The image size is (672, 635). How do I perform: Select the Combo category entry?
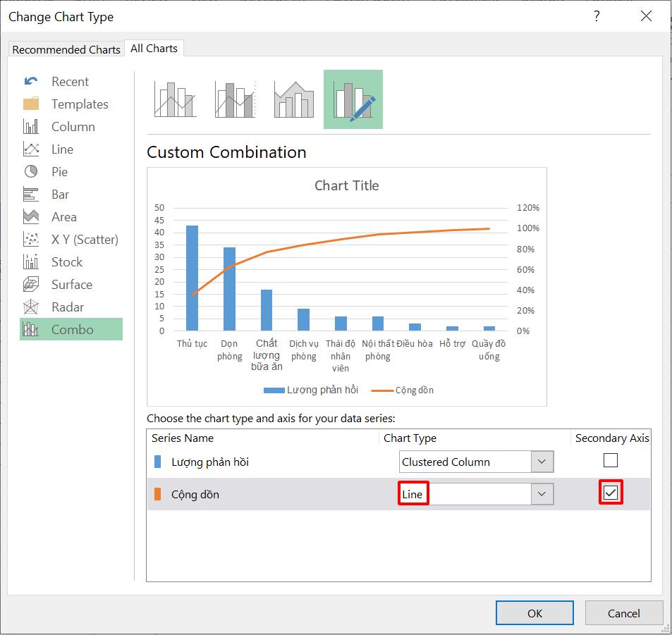[72, 329]
